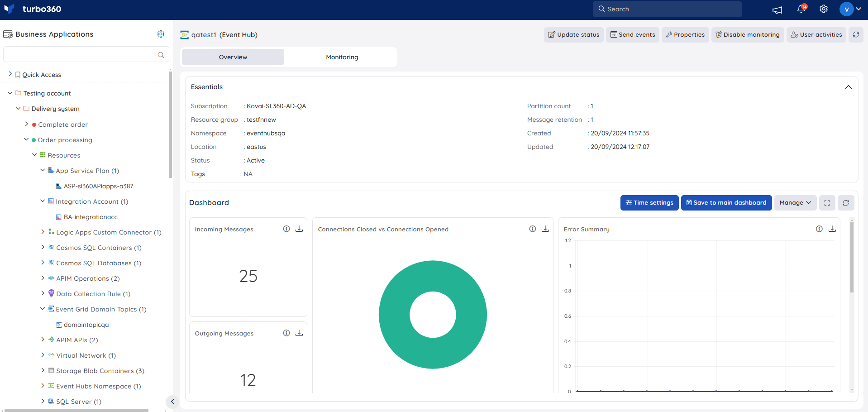Refresh the dashboard widgets
Viewport: 868px width, 412px height.
[846, 203]
